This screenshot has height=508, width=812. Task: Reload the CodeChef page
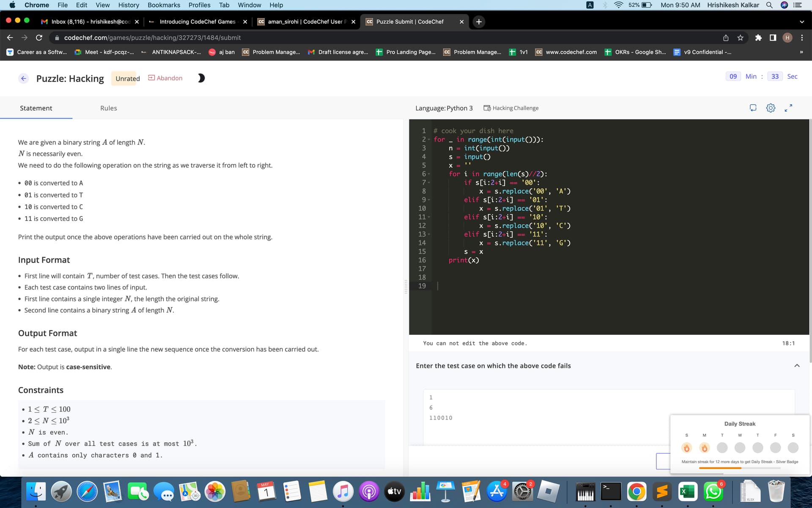coord(39,38)
